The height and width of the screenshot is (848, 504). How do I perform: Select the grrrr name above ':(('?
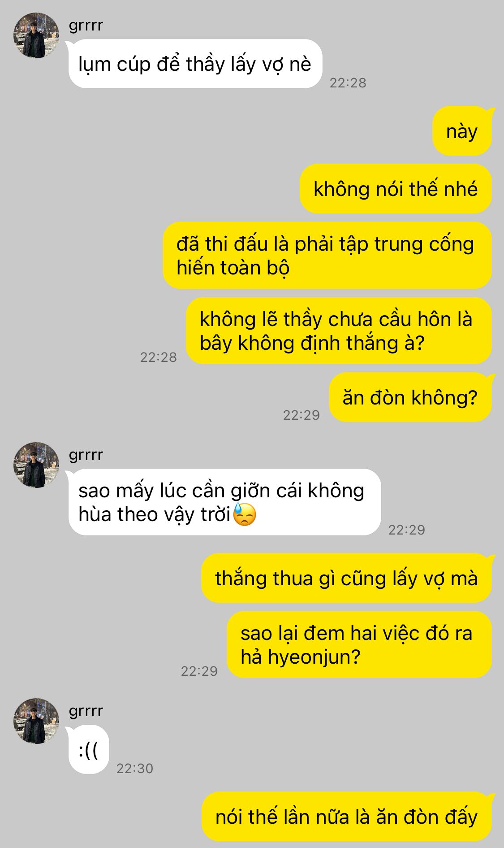coord(86,711)
